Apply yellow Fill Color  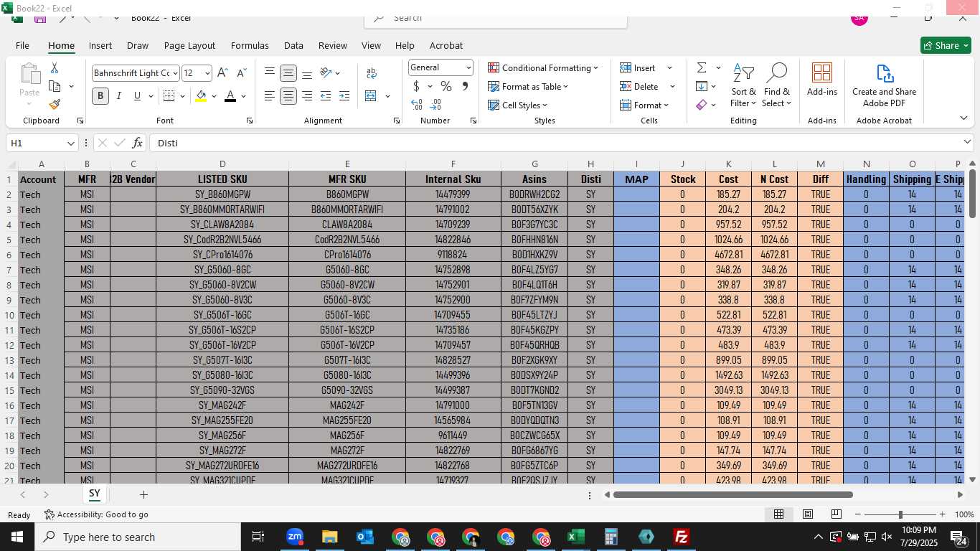click(x=201, y=96)
